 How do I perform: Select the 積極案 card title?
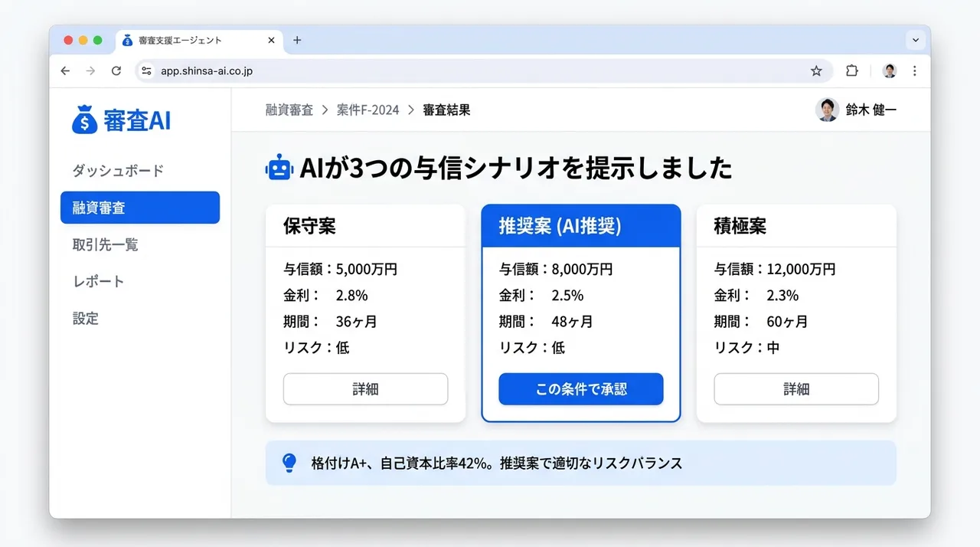[740, 226]
